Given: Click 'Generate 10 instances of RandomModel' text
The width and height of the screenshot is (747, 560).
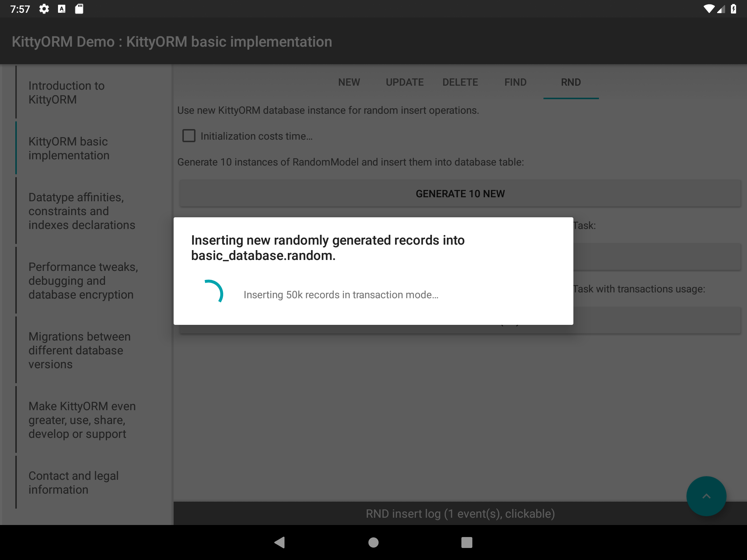Looking at the screenshot, I should click(351, 162).
